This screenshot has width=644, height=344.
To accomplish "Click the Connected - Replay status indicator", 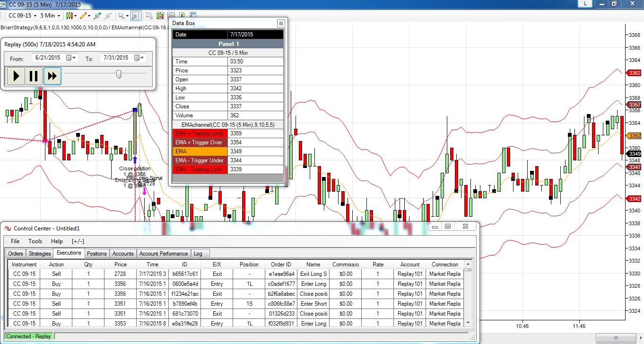I will pyautogui.click(x=29, y=336).
